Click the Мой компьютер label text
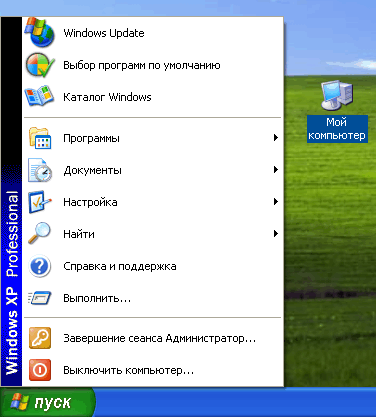Image resolution: width=376 pixels, height=417 pixels. pos(337,129)
